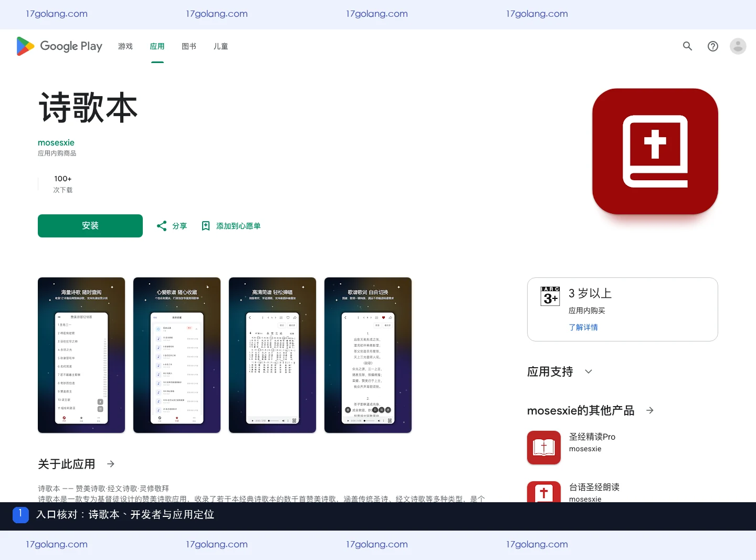Viewport: 756px width, 560px height.
Task: Click the wishlist bookmark icon
Action: [206, 226]
